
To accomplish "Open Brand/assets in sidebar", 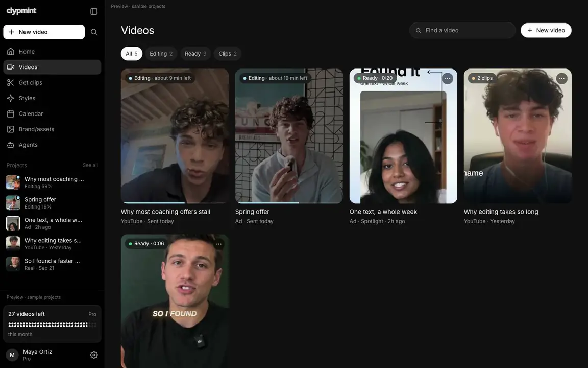I will 52,129.
